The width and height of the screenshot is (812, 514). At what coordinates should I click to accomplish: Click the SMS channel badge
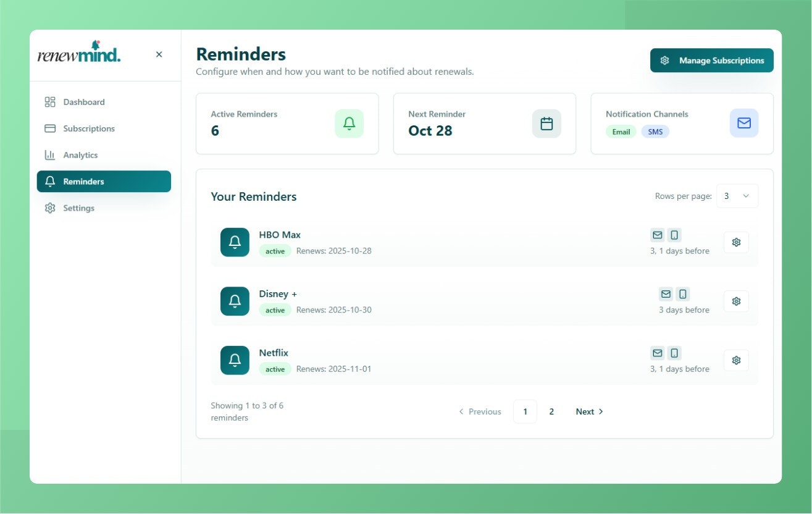[x=655, y=132]
